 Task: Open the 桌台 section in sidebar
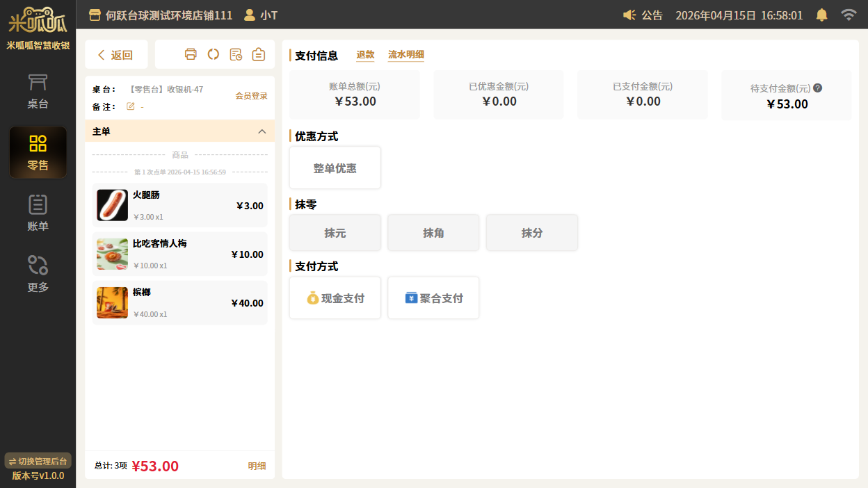pos(38,92)
